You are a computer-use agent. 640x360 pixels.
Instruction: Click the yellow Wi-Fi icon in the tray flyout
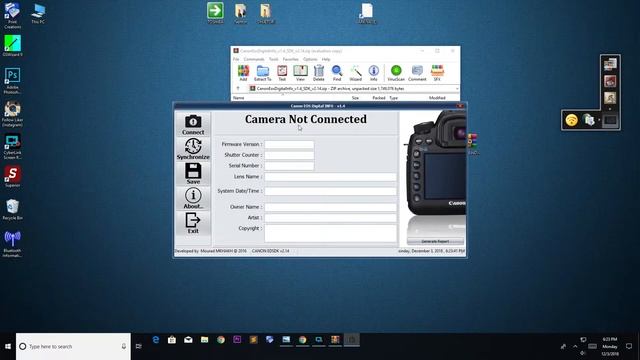571,120
